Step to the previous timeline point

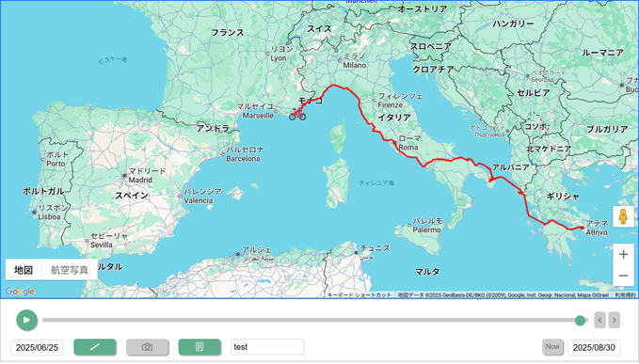(x=599, y=320)
